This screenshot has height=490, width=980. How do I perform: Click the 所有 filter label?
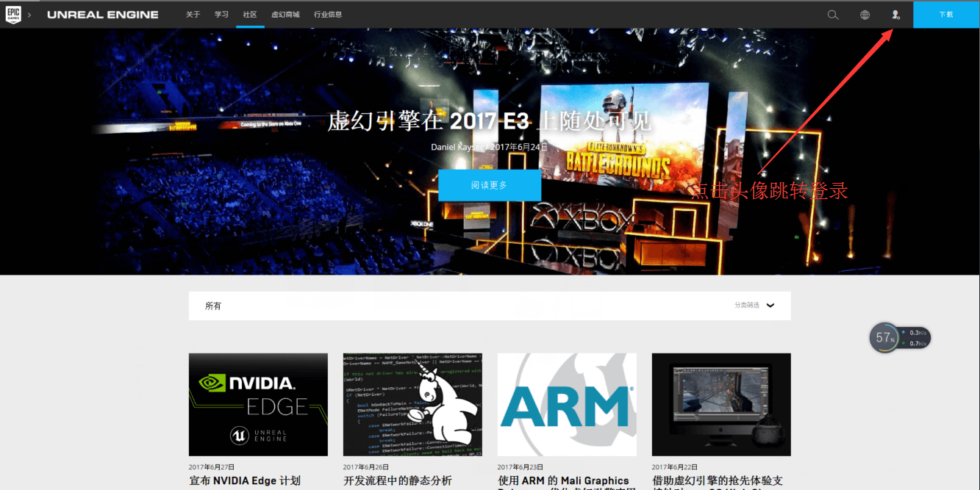click(x=213, y=306)
